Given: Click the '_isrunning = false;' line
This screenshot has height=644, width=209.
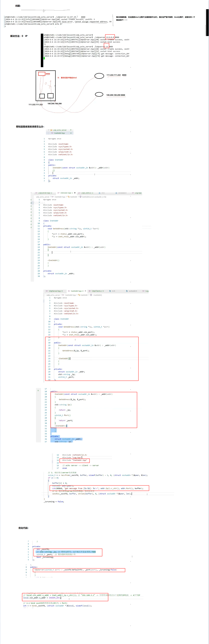Looking at the screenshot, I should (x=54, y=501).
